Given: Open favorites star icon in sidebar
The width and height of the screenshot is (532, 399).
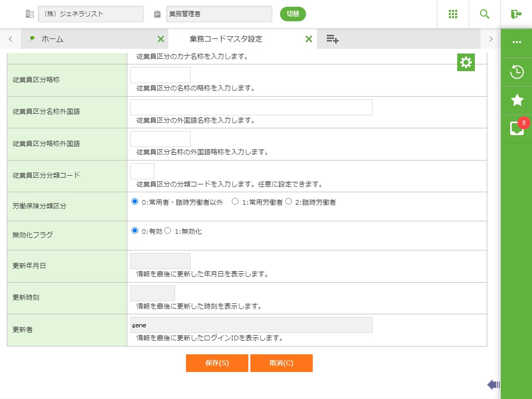Looking at the screenshot, I should [516, 100].
